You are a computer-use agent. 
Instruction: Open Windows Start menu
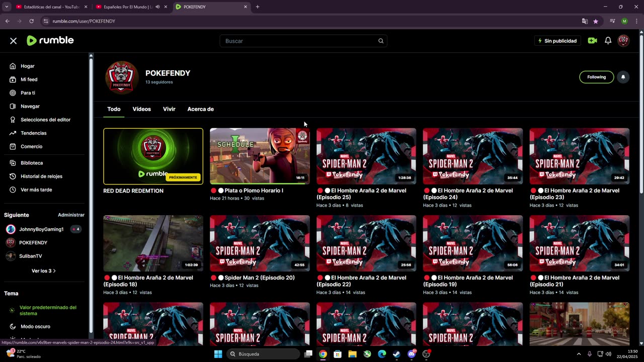pyautogui.click(x=218, y=354)
